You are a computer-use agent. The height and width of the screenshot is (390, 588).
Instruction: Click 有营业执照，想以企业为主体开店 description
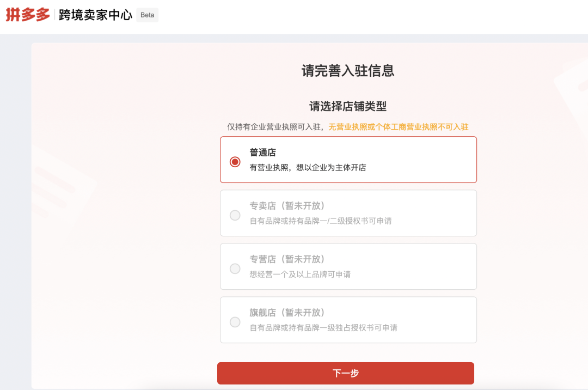[x=308, y=168]
